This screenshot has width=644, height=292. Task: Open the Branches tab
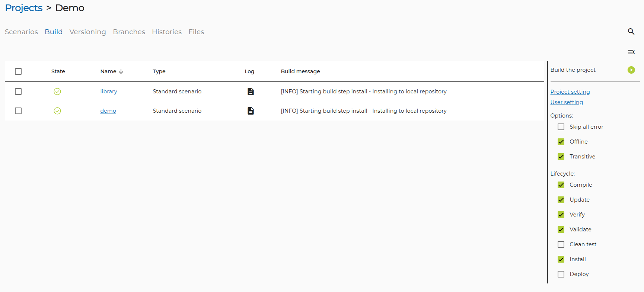[x=129, y=32]
